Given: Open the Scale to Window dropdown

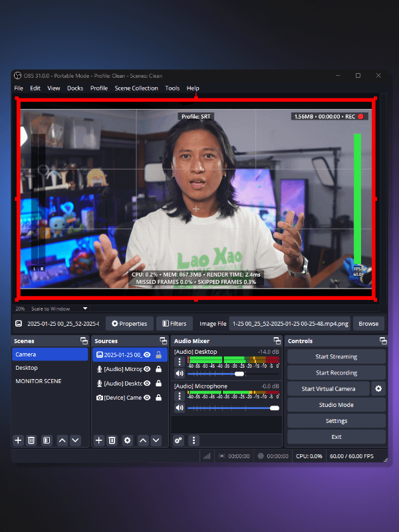Looking at the screenshot, I should (85, 309).
